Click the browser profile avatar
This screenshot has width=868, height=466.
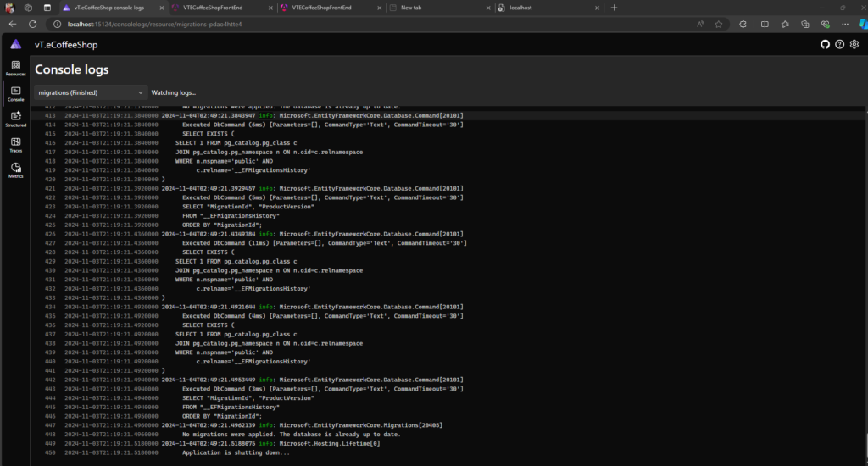coord(9,8)
